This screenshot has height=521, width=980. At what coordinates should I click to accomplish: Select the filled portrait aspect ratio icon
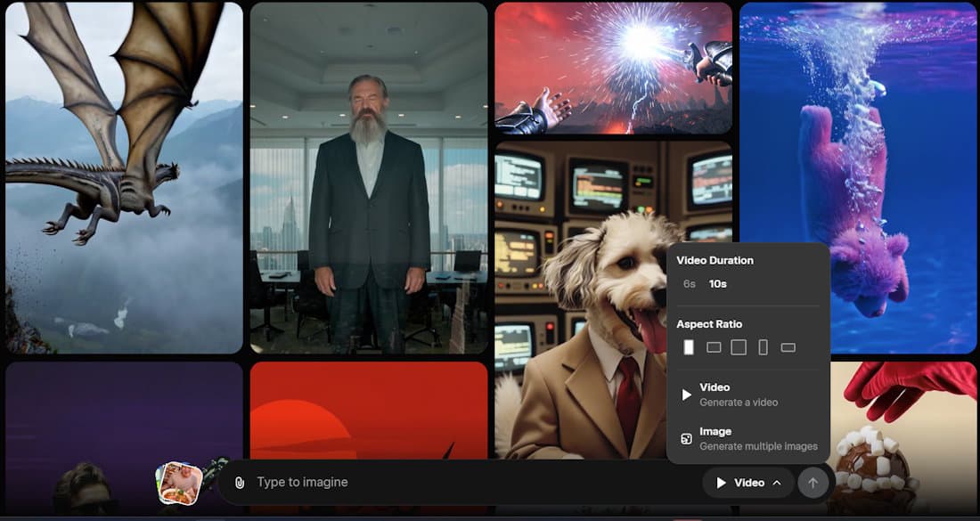[689, 347]
